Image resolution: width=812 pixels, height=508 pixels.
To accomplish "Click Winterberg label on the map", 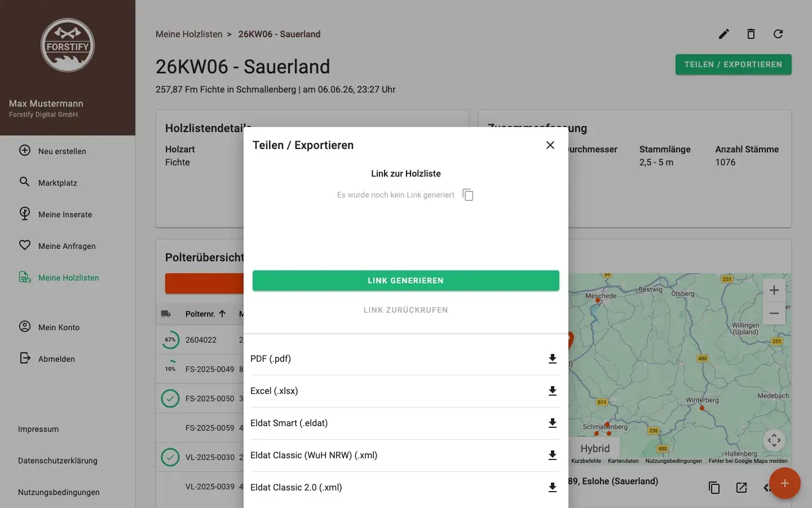I will click(702, 400).
